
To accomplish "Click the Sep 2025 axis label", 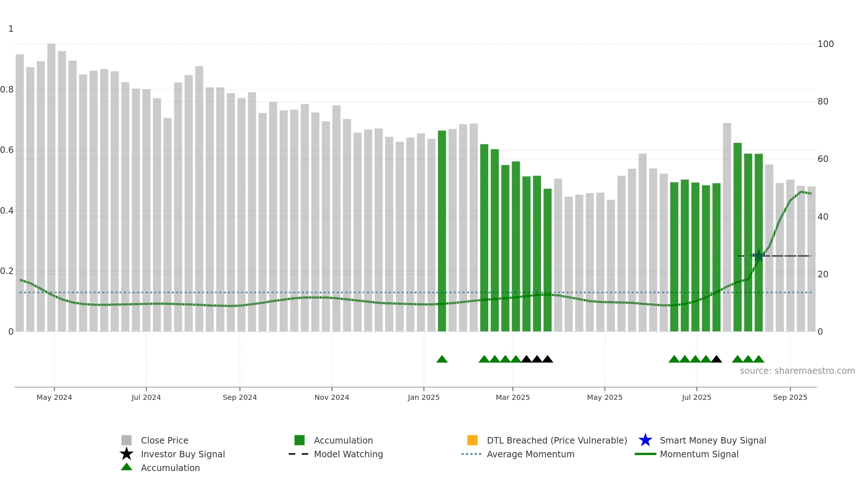I will (x=790, y=397).
